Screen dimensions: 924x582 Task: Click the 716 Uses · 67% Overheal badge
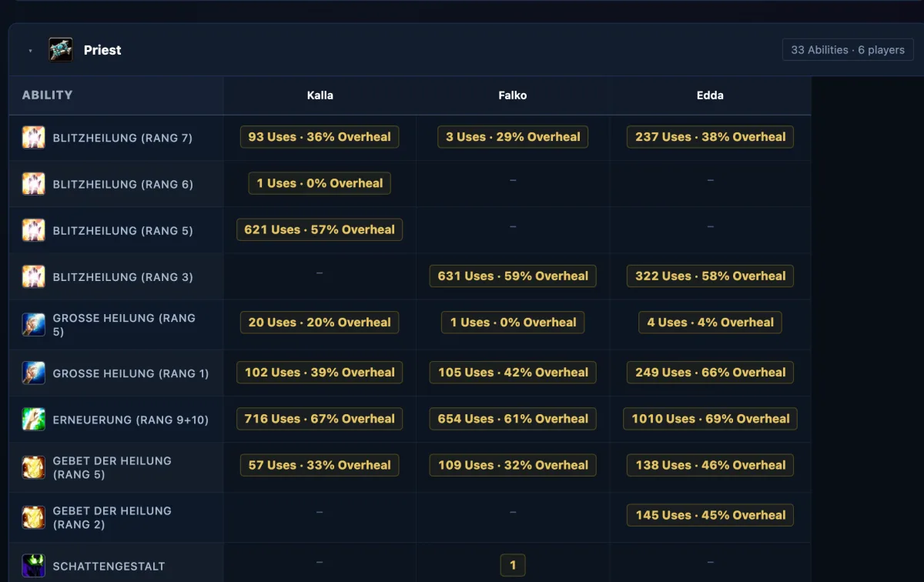[320, 419]
